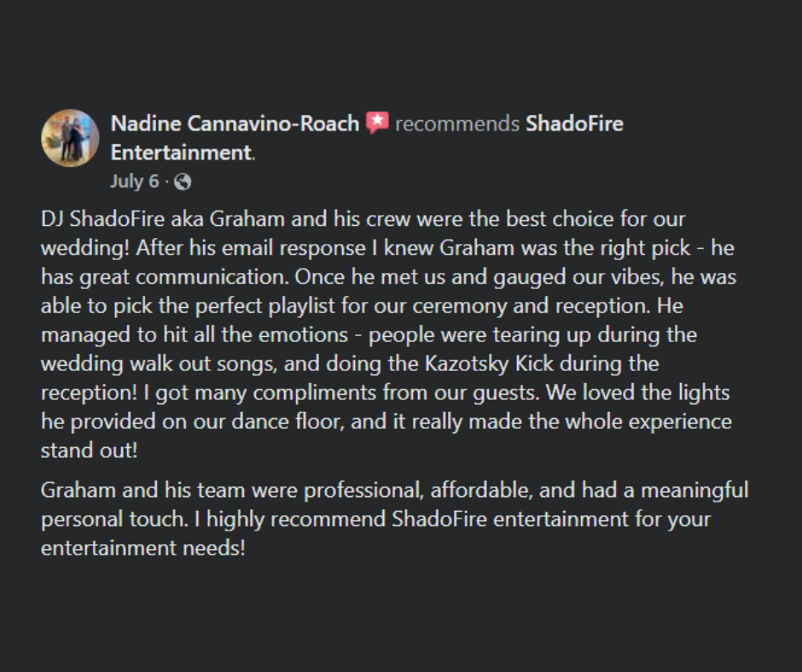Image resolution: width=802 pixels, height=672 pixels.
Task: Click the pink star recommendation badge
Action: tap(377, 123)
